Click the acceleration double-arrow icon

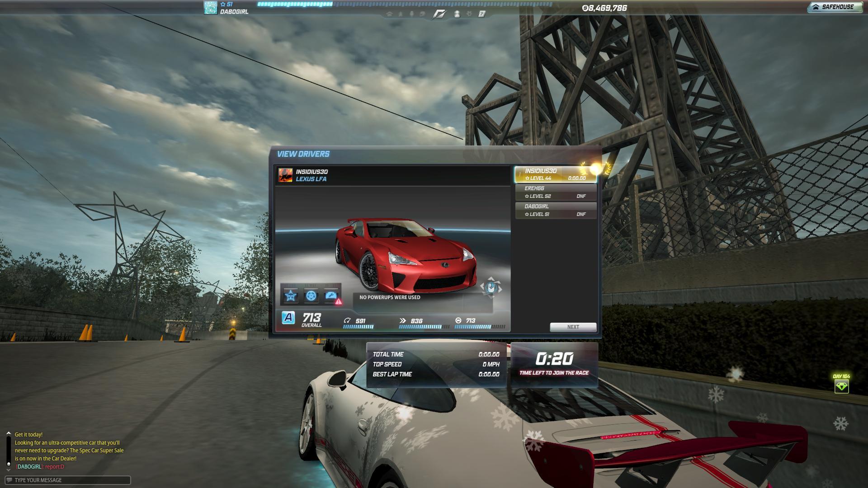pos(403,320)
